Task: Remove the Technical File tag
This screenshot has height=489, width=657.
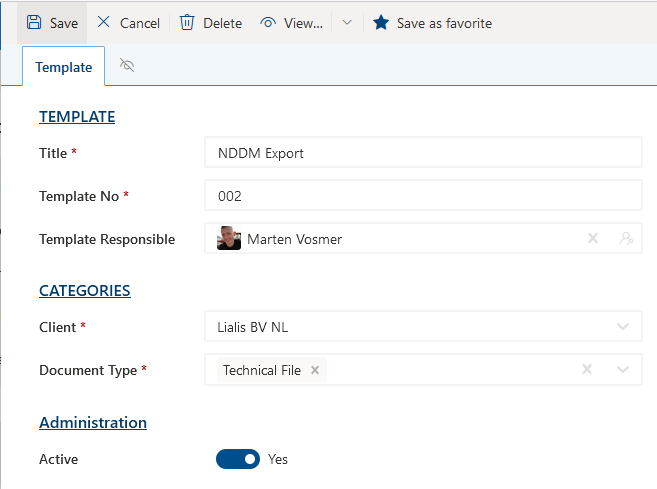Action: coord(315,370)
